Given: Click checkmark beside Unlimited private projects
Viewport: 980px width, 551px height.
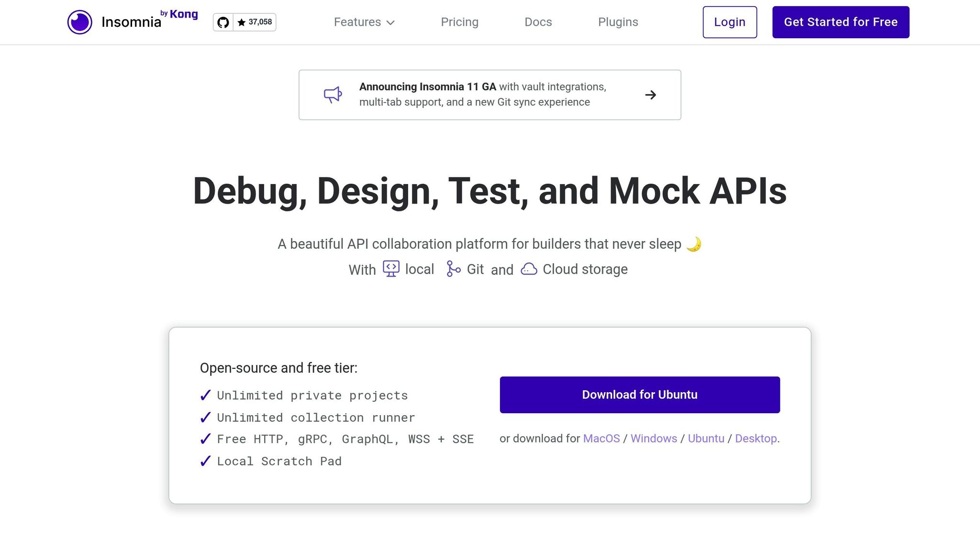Looking at the screenshot, I should [205, 396].
